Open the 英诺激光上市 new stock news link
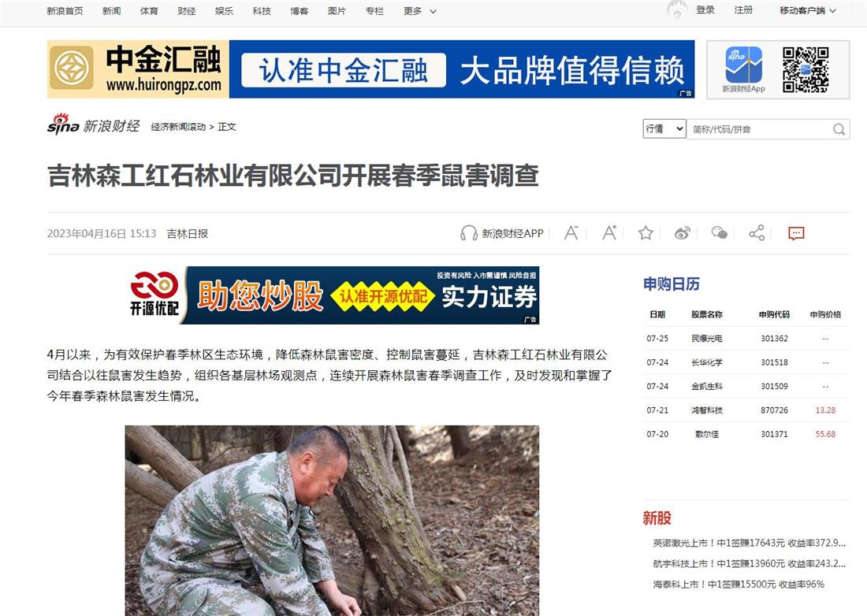This screenshot has height=616, width=867. (x=750, y=543)
